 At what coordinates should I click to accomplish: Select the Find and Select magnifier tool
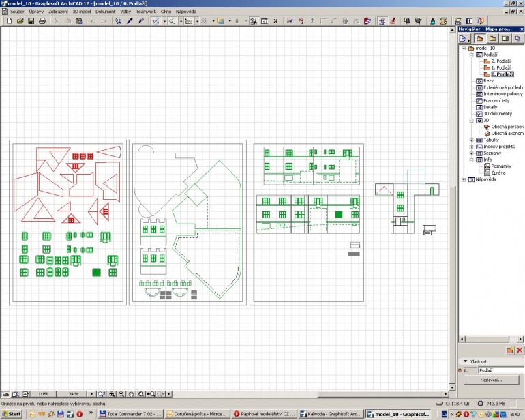pyautogui.click(x=118, y=20)
